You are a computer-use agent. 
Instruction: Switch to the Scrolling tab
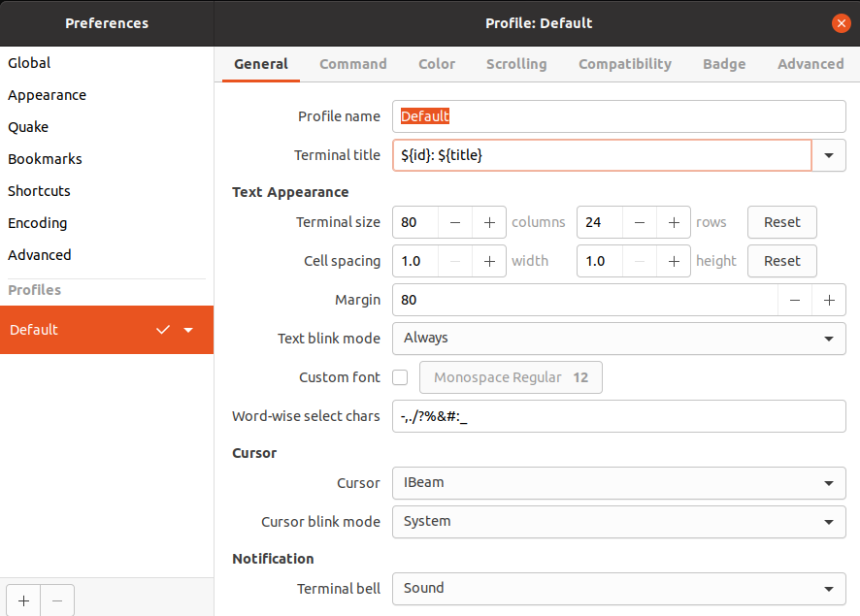point(516,64)
